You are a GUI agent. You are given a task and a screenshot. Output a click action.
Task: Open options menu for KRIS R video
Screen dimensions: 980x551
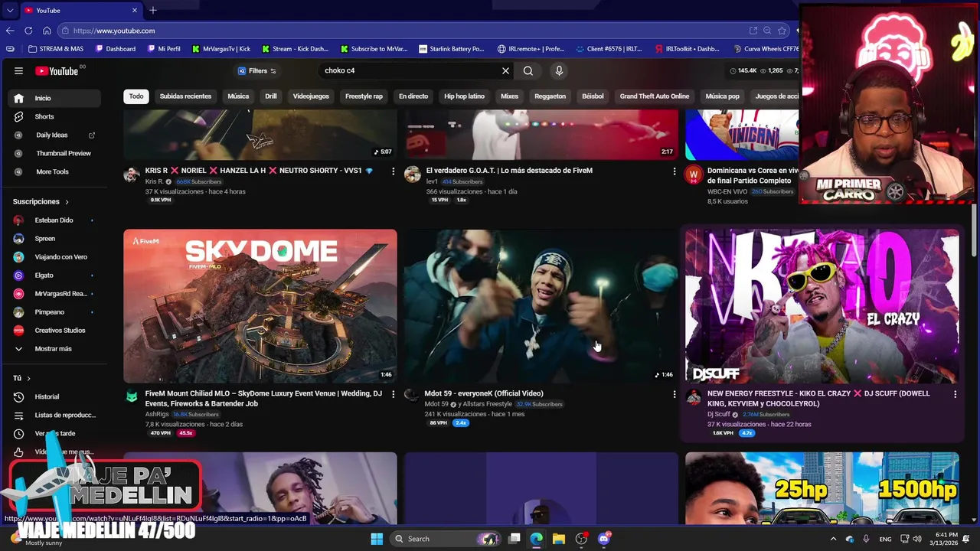tap(393, 171)
